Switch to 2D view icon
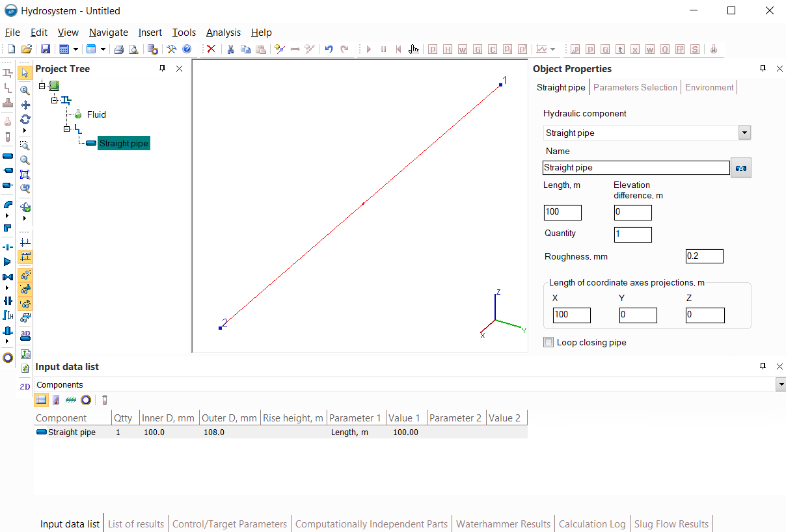Screen dimensions: 786x532 tap(25, 386)
